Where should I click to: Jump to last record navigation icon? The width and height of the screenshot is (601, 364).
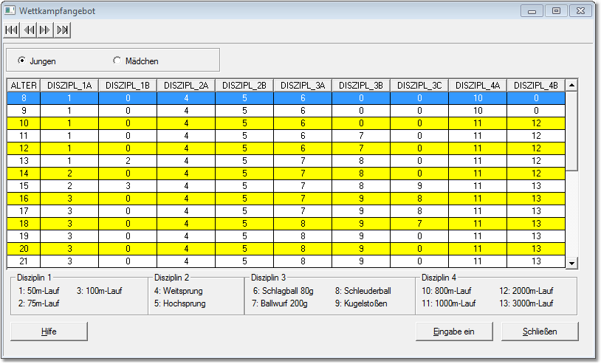[x=63, y=30]
